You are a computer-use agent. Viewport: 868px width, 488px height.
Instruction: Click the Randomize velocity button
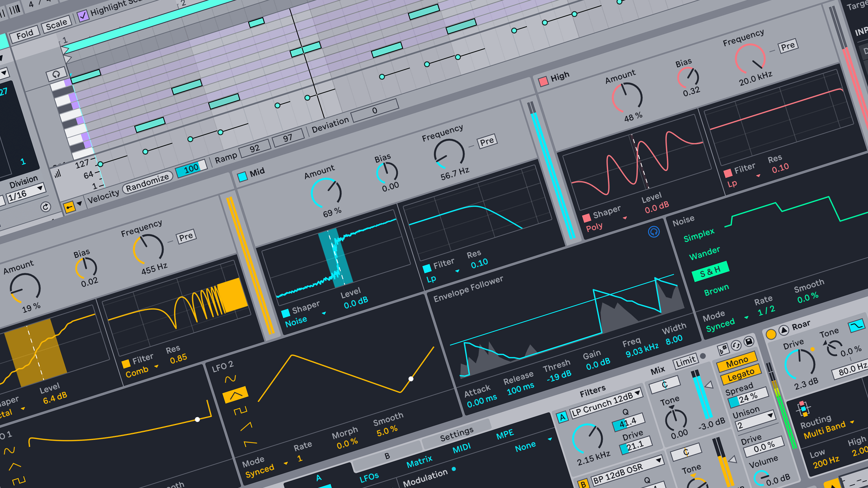coord(148,182)
